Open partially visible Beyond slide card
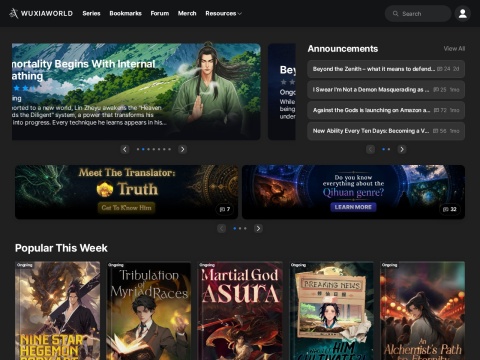 pos(282,92)
